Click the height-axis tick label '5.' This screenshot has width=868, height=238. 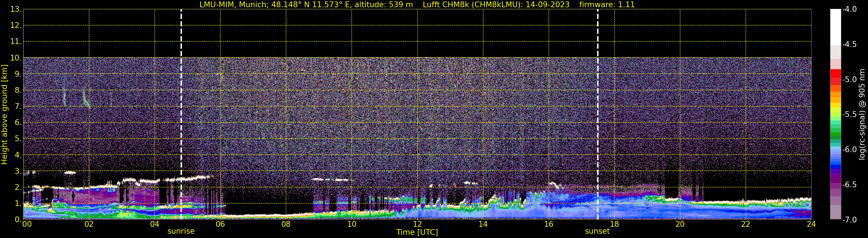[18, 139]
